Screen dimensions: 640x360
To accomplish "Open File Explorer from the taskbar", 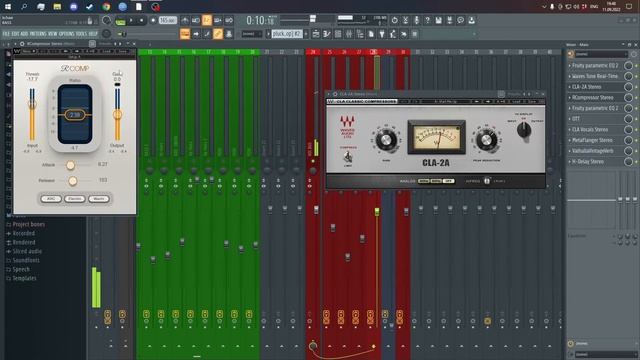I will click(x=57, y=7).
